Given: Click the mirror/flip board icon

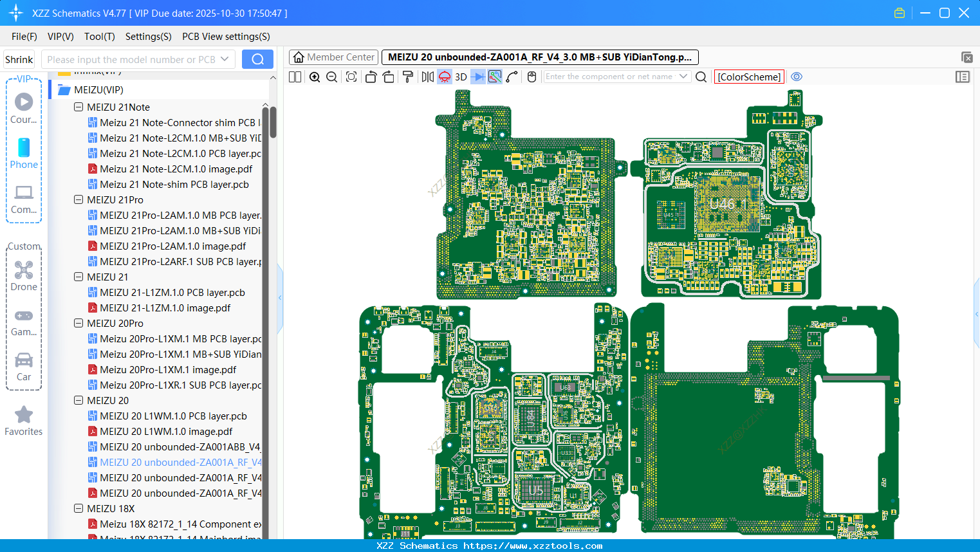Looking at the screenshot, I should (x=427, y=77).
